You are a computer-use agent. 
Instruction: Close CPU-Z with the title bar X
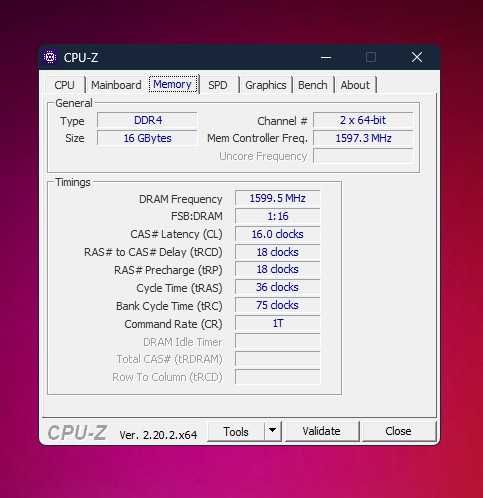(x=417, y=57)
